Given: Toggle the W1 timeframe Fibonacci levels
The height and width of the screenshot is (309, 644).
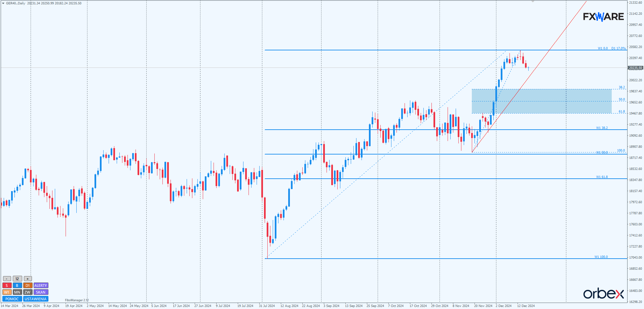Looking at the screenshot, I should coord(7,292).
